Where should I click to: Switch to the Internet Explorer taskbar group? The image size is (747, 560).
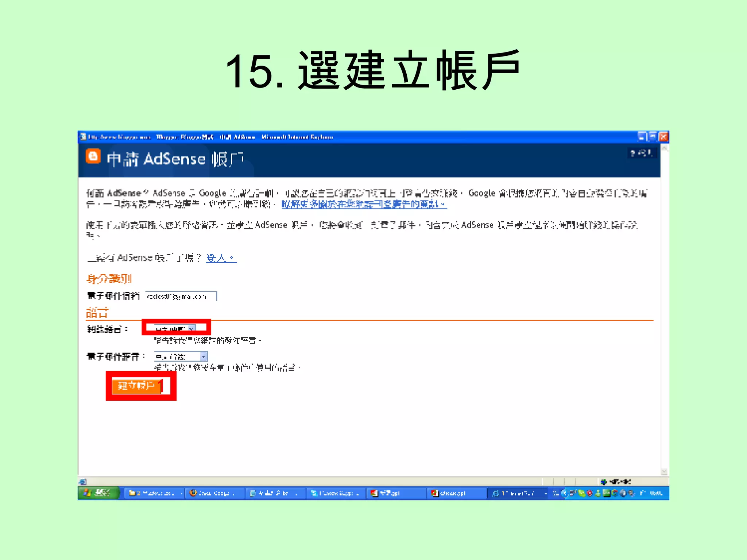coord(518,493)
